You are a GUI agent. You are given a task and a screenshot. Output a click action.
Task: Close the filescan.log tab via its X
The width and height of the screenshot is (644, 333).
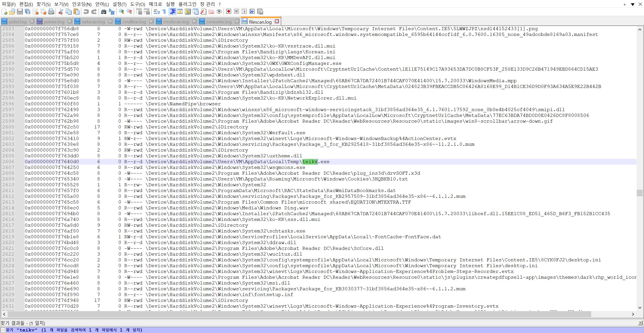tap(277, 21)
